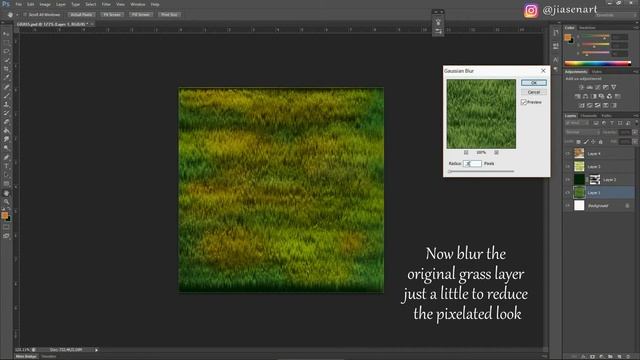
Task: Click the Gaussian Blur radius slider
Action: [481, 171]
